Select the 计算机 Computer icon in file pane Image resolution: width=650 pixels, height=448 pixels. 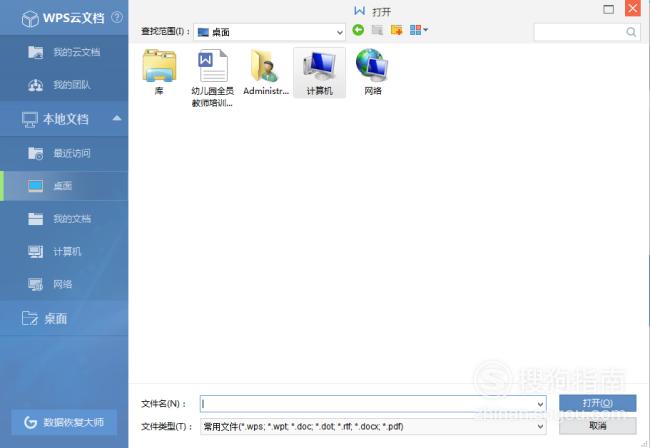[x=319, y=73]
